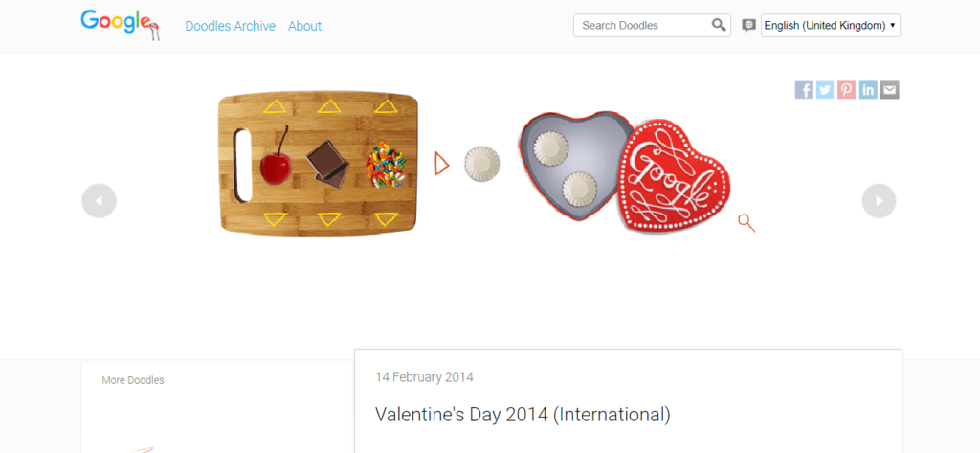Viewport: 980px width, 453px height.
Task: Click the up arrow above the sprinkles
Action: (386, 105)
